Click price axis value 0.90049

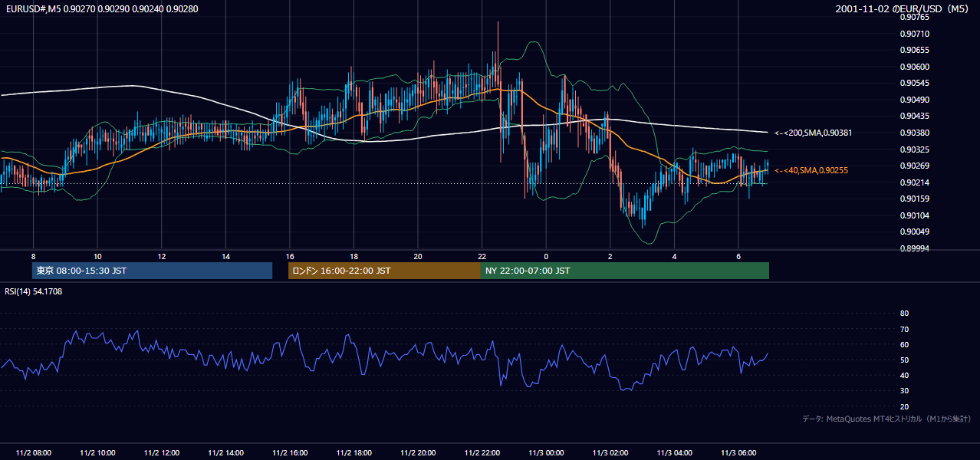coord(915,232)
